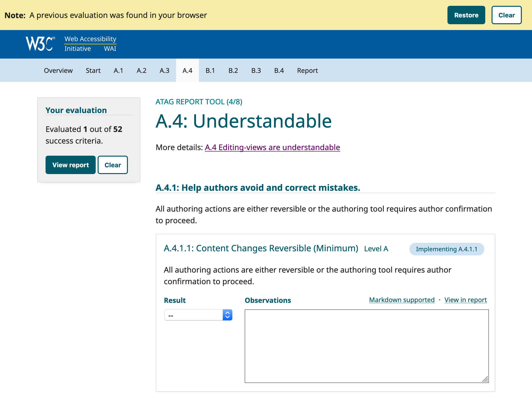Select the Start menu item
The image size is (532, 398).
[93, 70]
